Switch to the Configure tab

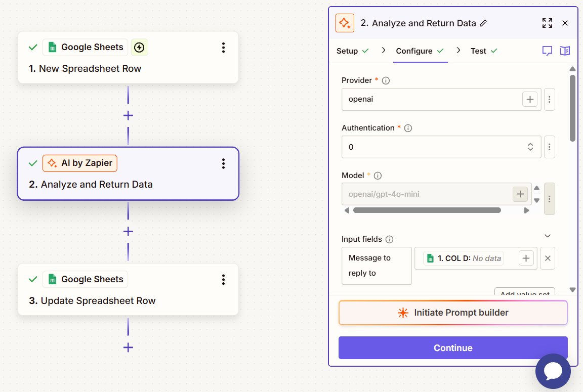[x=420, y=51]
